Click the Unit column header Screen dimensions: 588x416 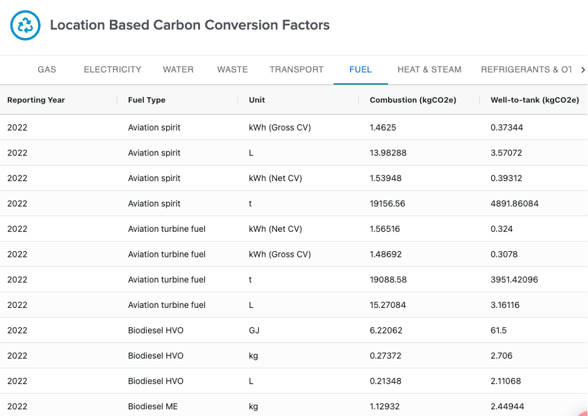[257, 100]
